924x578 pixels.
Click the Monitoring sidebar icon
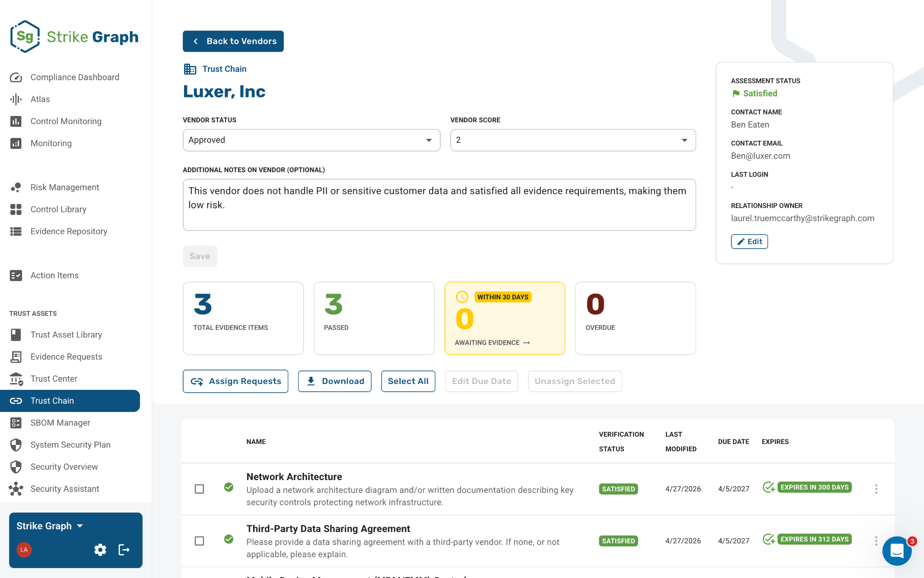coord(16,143)
